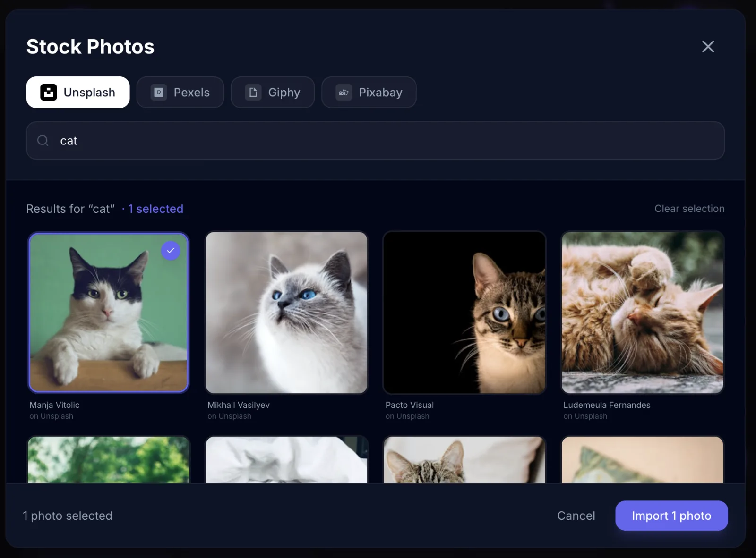756x558 pixels.
Task: Click Import 1 photo button
Action: (671, 516)
